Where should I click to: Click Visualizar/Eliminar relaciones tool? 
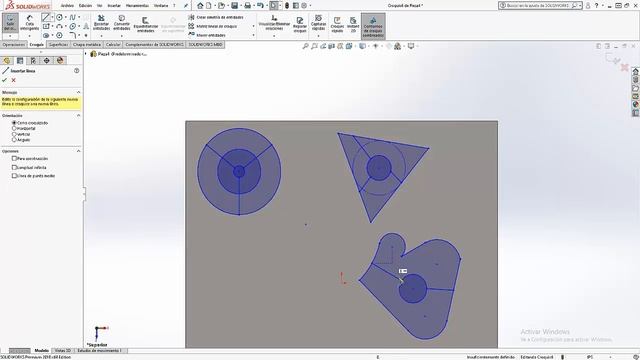pos(274,23)
